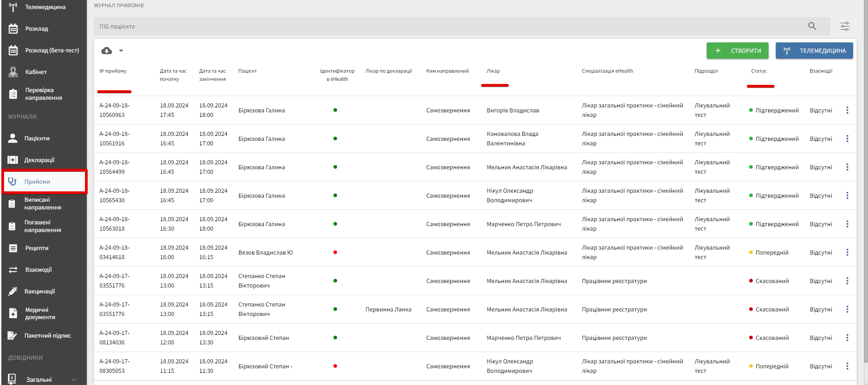Open three-dot menu for appointment A-24-09-18-10560963
Screen dimensions: 868x385
click(x=847, y=110)
